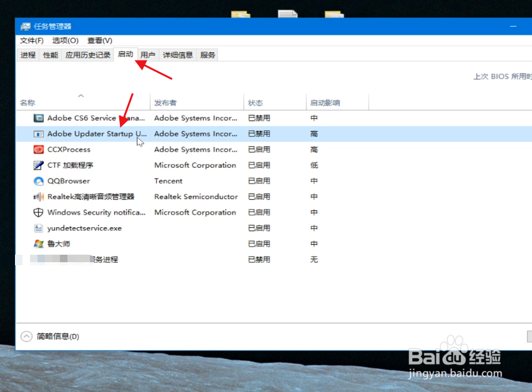The height and width of the screenshot is (392, 532).
Task: Click the 鲁大师 colorful icon
Action: (39, 244)
